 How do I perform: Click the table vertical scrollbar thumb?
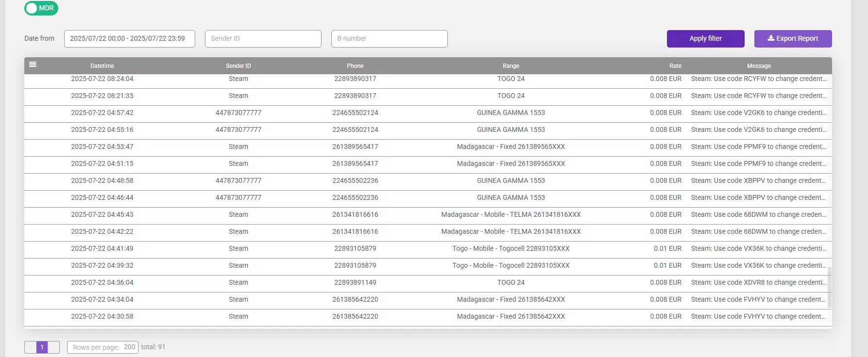(829, 287)
